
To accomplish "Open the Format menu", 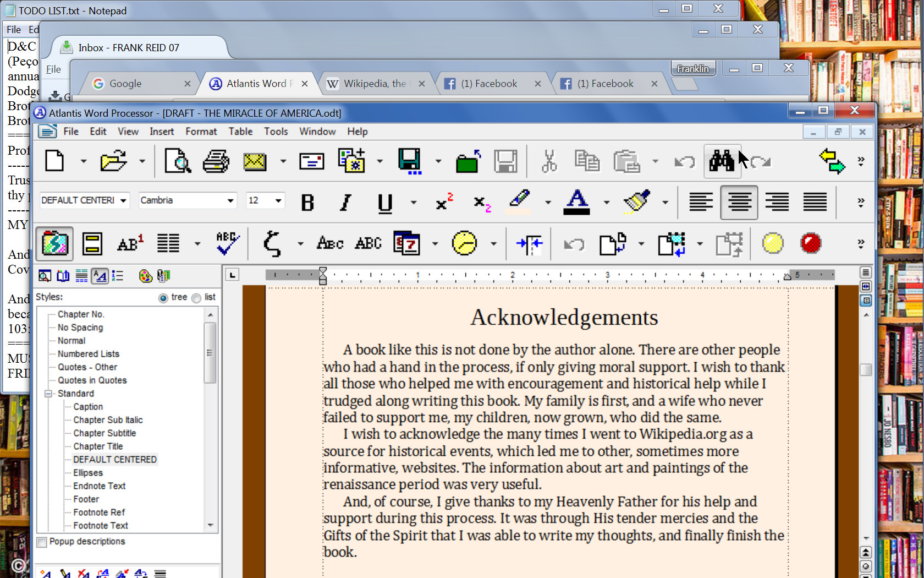I will 201,131.
